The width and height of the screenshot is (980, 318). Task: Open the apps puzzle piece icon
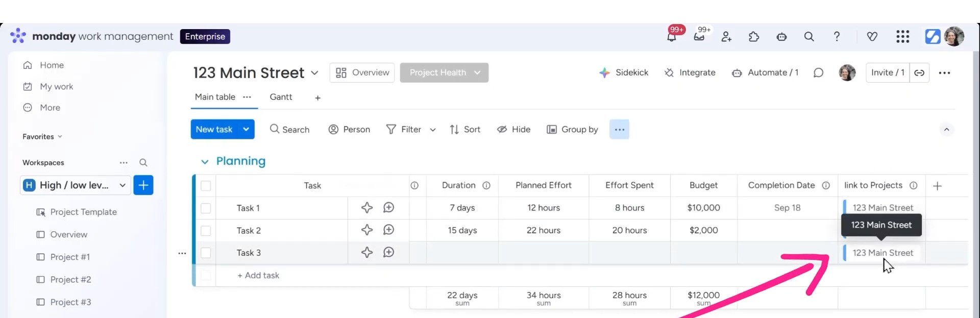754,37
